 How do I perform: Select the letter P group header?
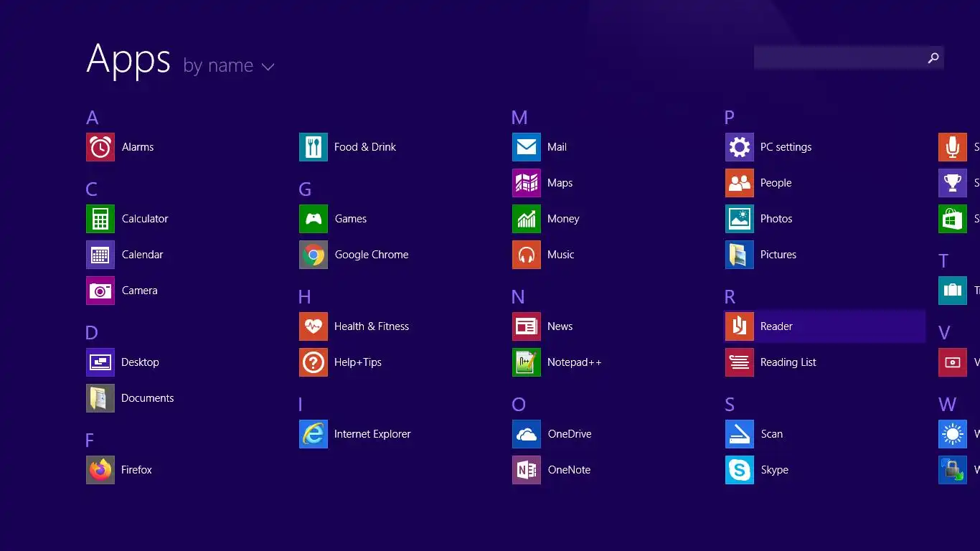730,118
